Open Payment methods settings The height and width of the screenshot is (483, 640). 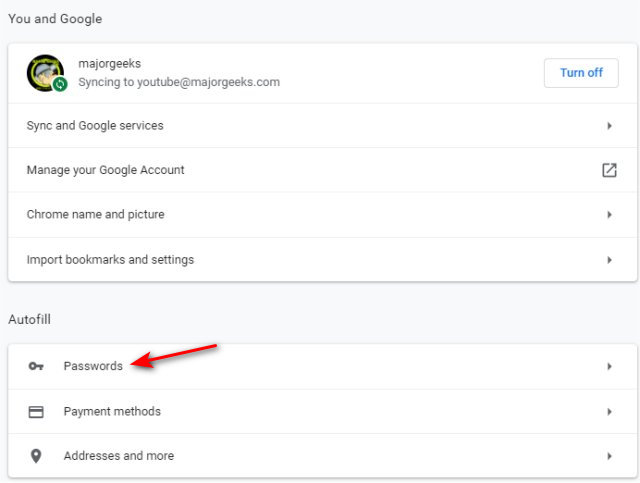[x=322, y=412]
